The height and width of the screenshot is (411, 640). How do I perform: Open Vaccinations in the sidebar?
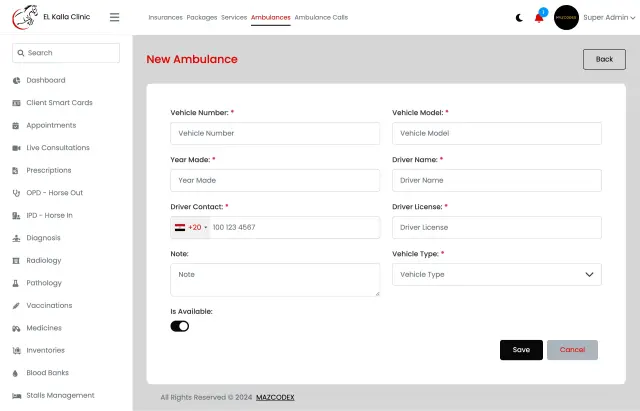pos(49,305)
